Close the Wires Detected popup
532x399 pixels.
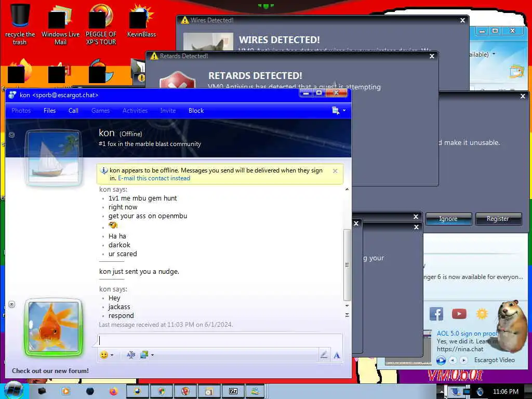[x=462, y=20]
